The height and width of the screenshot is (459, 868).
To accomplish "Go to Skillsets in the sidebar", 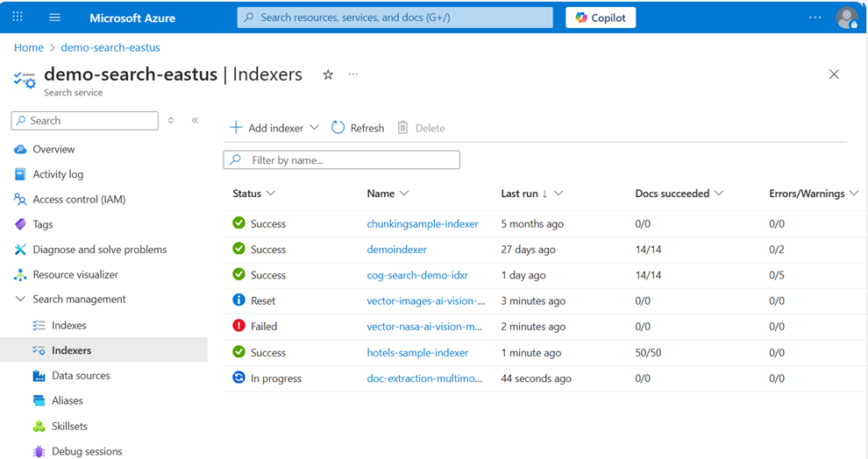I will [x=68, y=426].
